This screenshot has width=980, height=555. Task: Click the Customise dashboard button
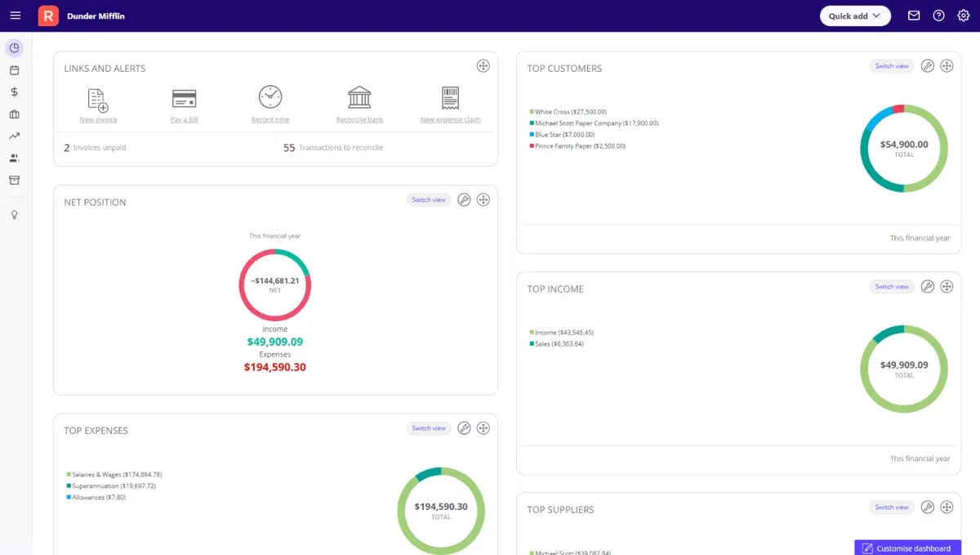[908, 548]
